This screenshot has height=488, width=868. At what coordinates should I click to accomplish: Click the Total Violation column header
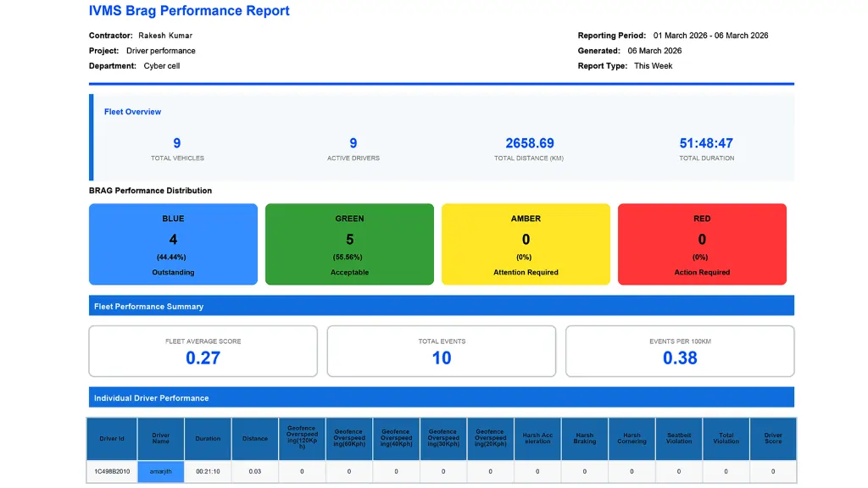[726, 439]
